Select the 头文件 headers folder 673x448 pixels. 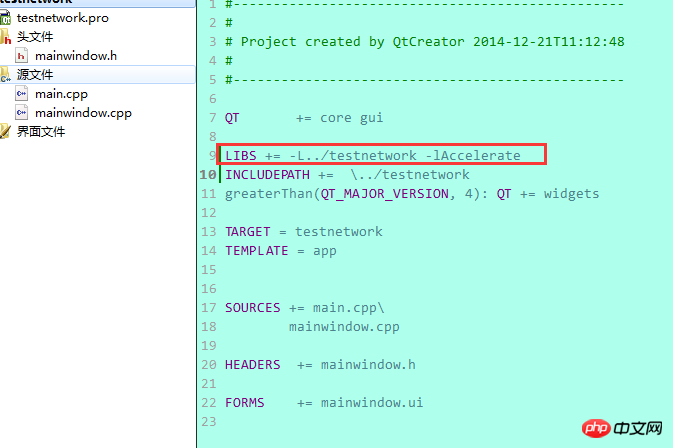[x=35, y=37]
